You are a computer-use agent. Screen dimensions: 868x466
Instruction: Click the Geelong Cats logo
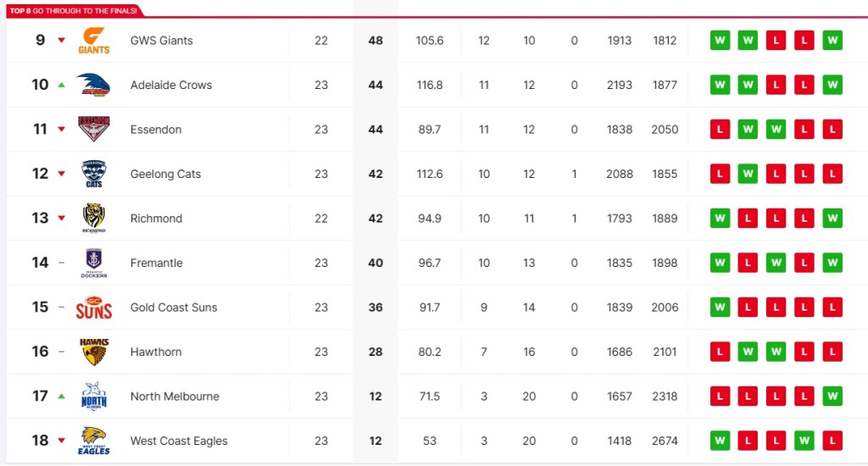(x=93, y=174)
